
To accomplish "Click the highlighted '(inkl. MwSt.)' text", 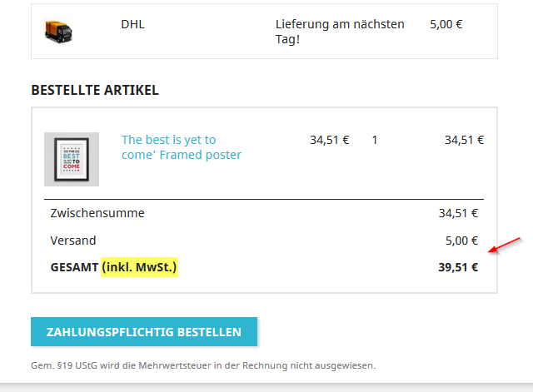I will (x=140, y=267).
